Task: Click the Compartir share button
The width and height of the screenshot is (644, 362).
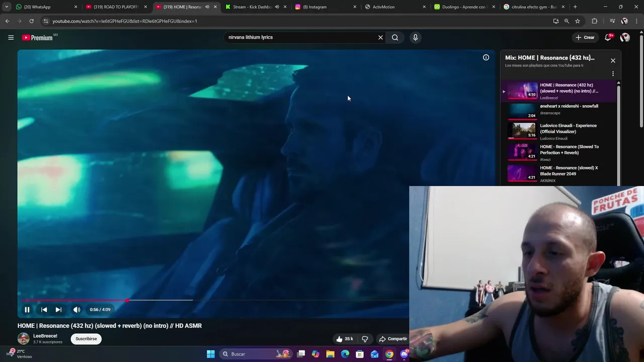Action: (393, 339)
